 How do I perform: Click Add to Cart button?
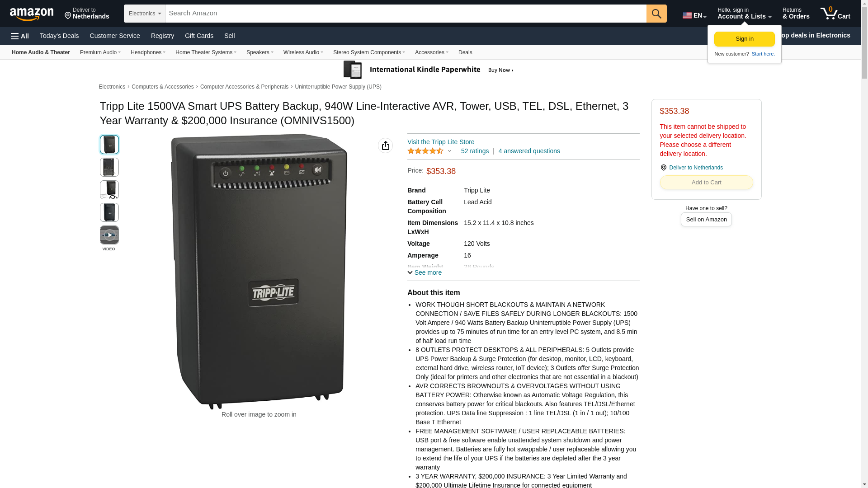pyautogui.click(x=706, y=182)
